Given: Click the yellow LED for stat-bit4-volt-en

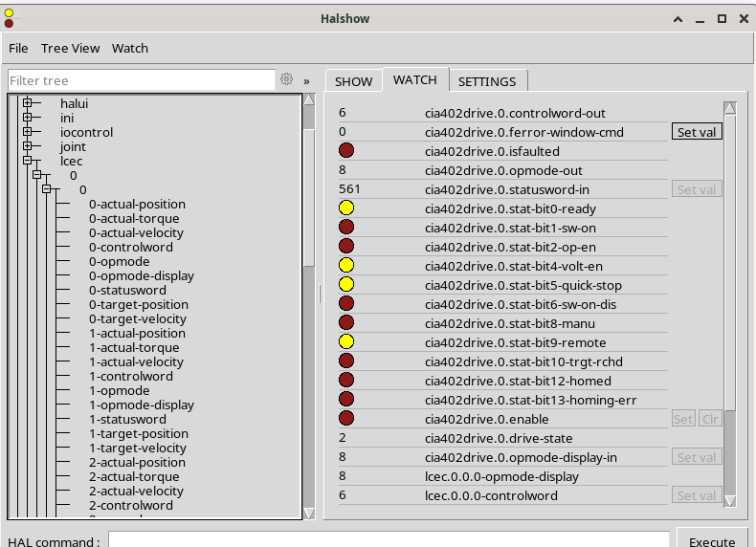Looking at the screenshot, I should [x=346, y=266].
